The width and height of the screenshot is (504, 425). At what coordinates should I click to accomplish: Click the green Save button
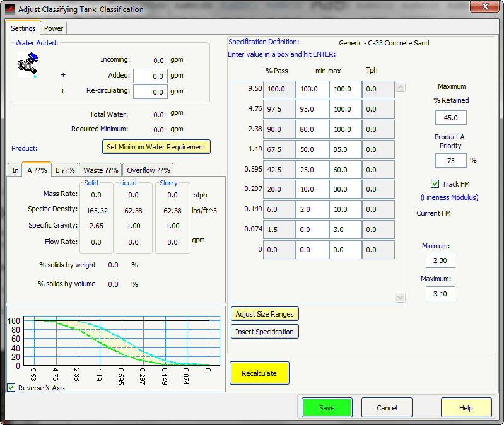pyautogui.click(x=327, y=408)
